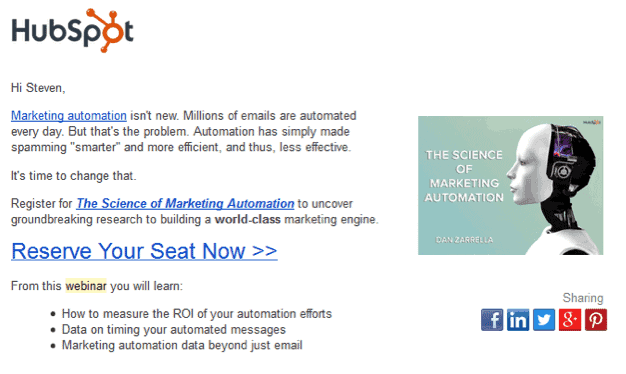Open The Science of Marketing Automation link
The width and height of the screenshot is (626, 374).
click(185, 204)
